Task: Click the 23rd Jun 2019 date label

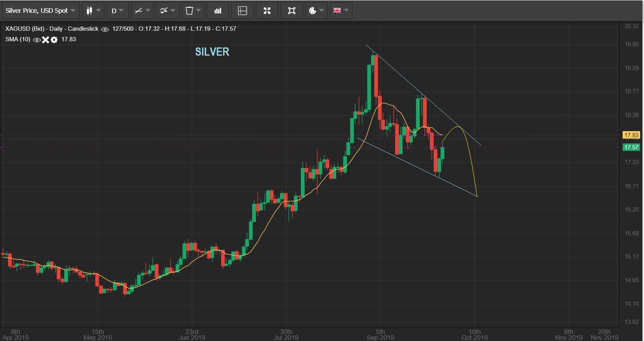Action: tap(192, 334)
